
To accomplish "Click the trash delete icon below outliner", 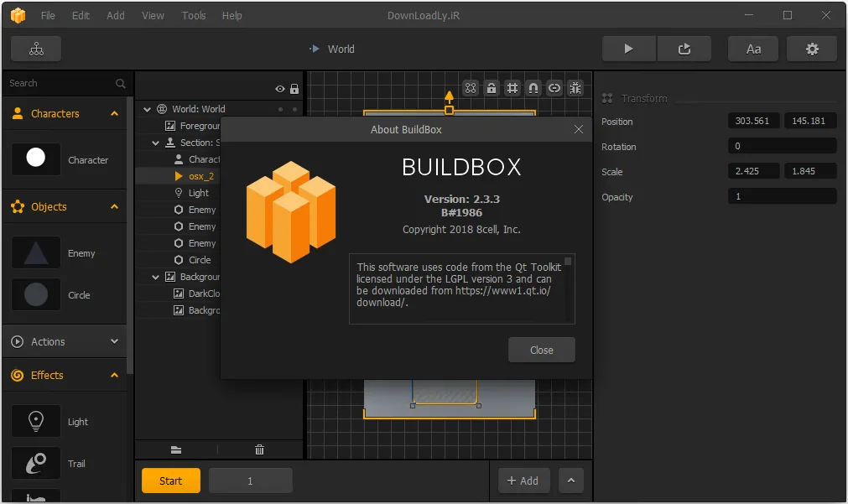I will tap(259, 450).
